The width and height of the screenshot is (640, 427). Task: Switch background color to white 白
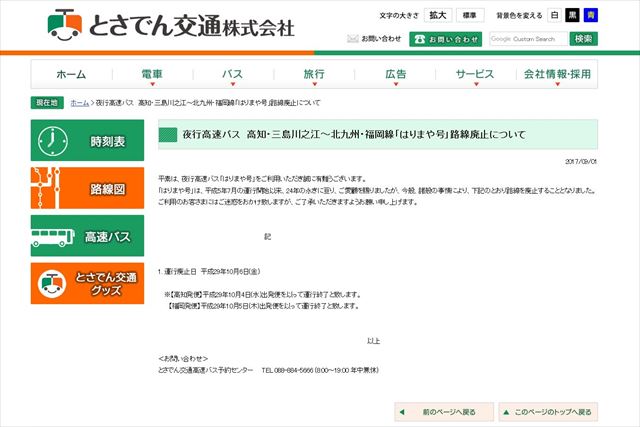pyautogui.click(x=557, y=16)
